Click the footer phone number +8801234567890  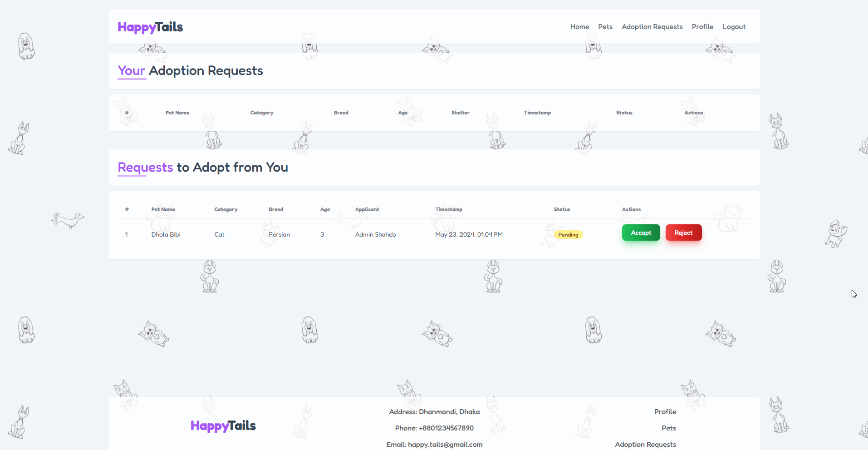(x=446, y=428)
